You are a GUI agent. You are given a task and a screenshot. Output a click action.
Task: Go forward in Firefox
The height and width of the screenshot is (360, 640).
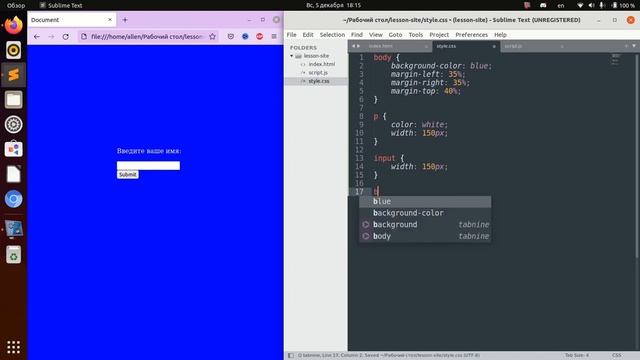(x=51, y=37)
